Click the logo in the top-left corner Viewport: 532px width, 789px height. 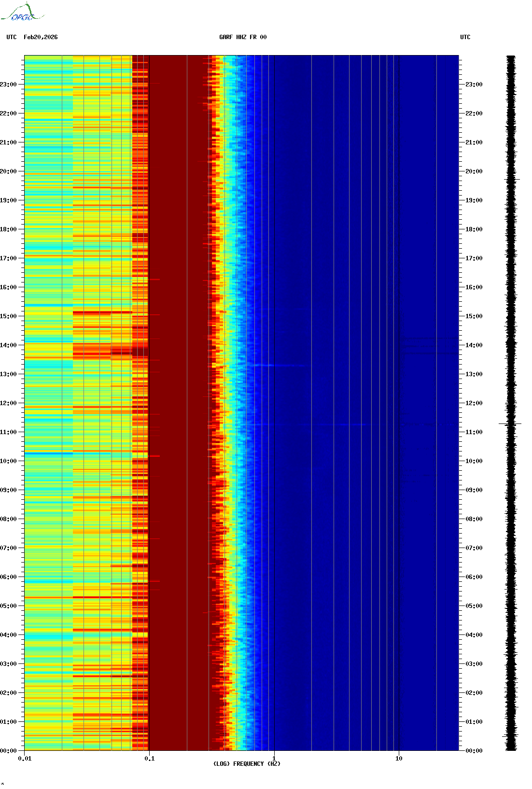[x=22, y=13]
